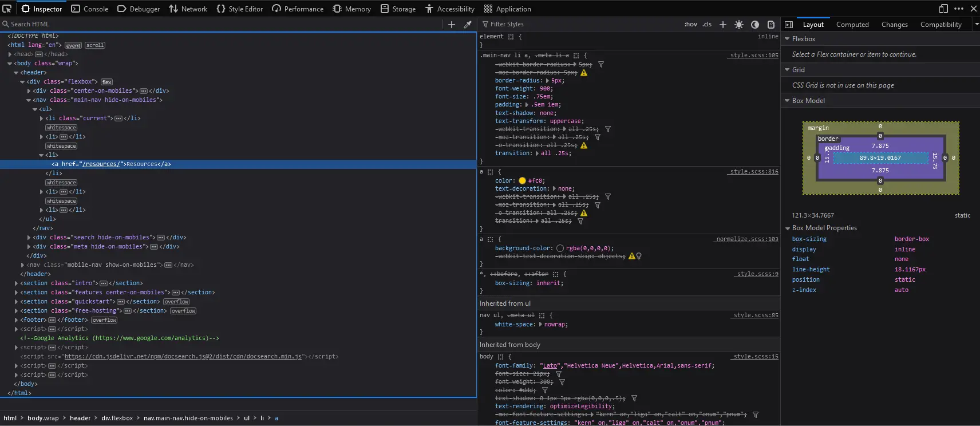Add a new style rule
Image resolution: width=980 pixels, height=426 pixels.
[723, 24]
